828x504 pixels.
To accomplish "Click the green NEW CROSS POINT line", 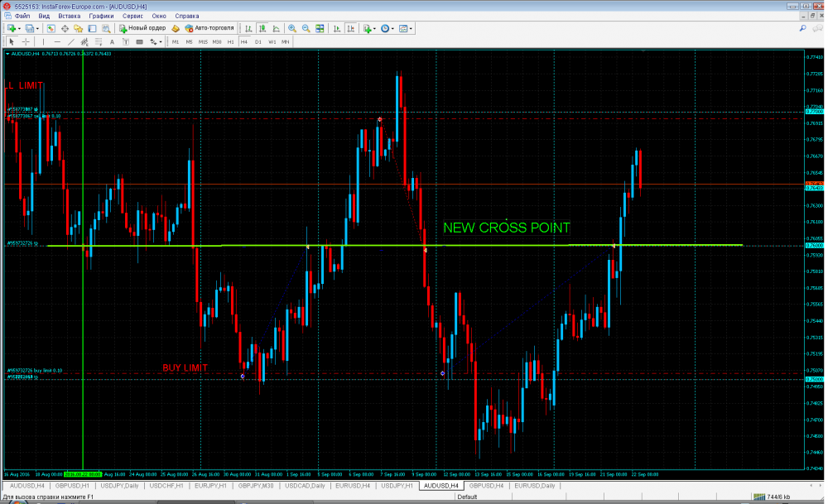I will point(394,246).
